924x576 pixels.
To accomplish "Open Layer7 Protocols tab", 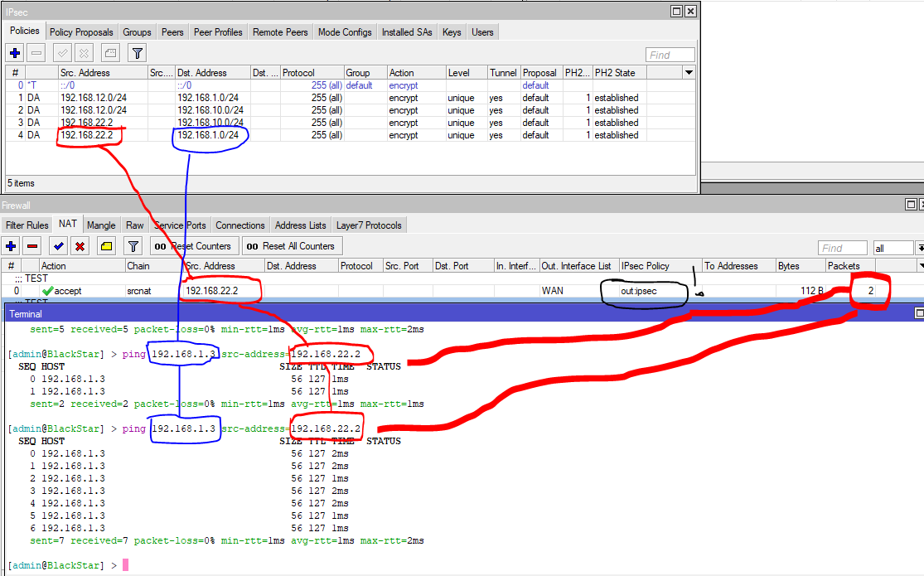I will coord(369,225).
